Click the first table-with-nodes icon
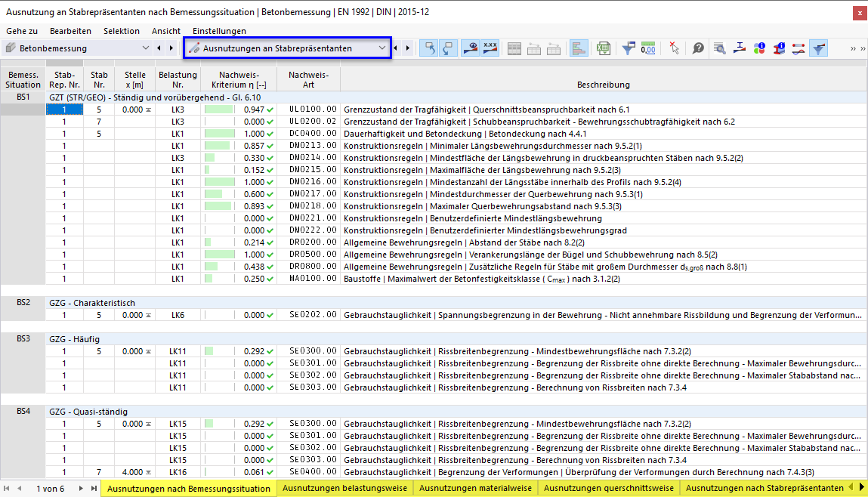This screenshot has height=497, width=868. [x=534, y=48]
